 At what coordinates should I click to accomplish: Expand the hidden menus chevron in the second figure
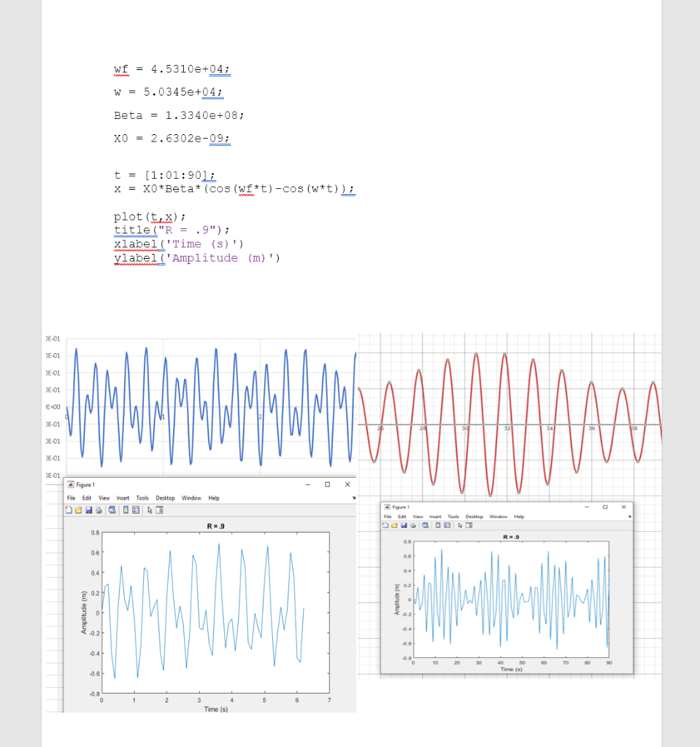629,516
